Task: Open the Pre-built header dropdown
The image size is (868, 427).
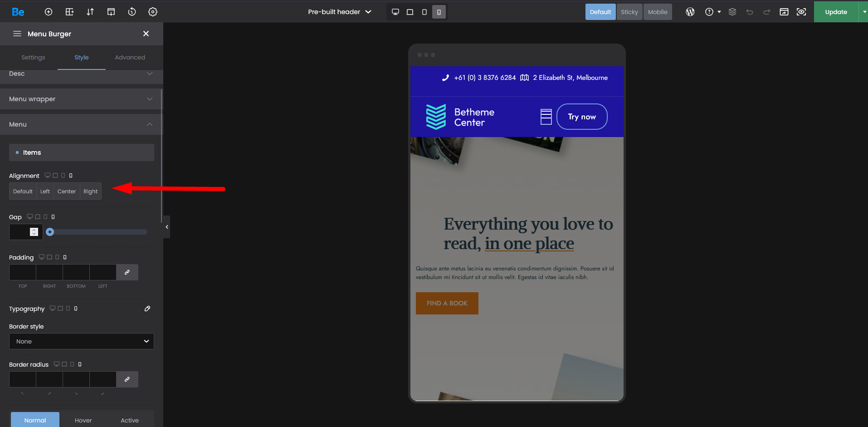Action: pos(339,12)
